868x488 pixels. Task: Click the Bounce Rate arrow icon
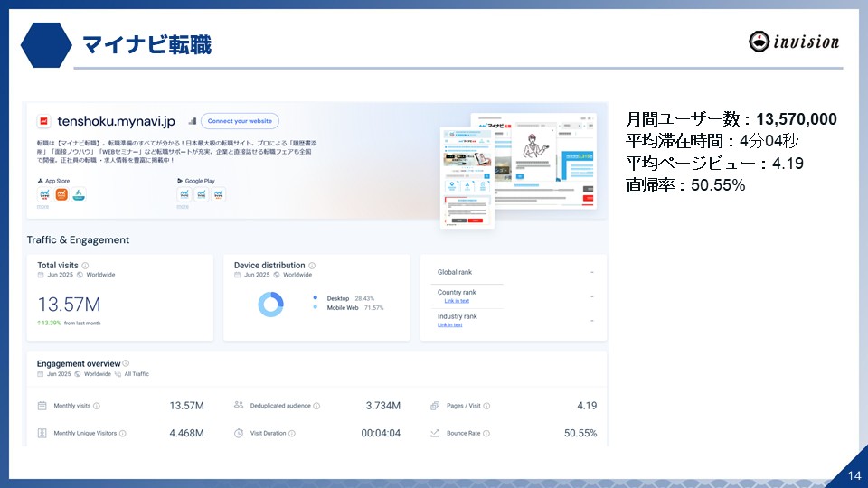tap(435, 433)
